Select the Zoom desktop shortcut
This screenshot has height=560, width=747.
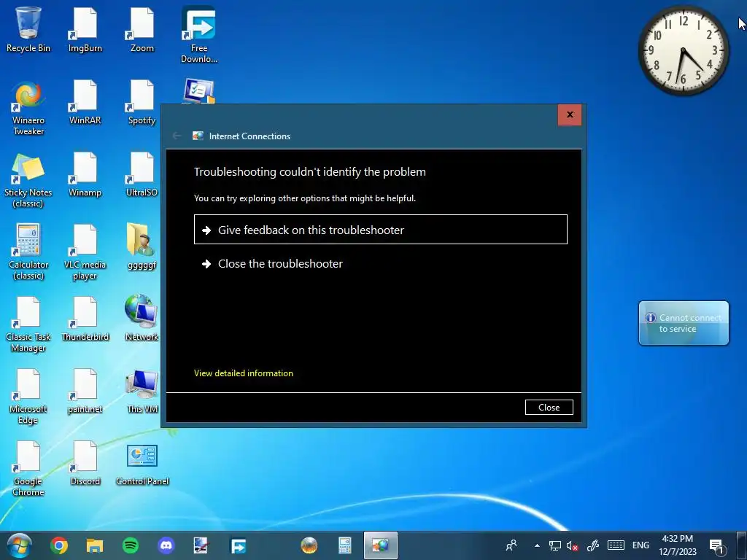pos(142,28)
